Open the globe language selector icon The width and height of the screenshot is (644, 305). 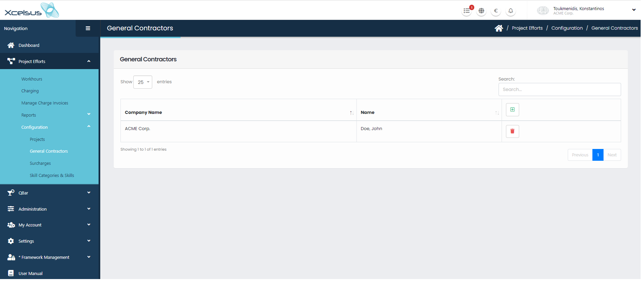pyautogui.click(x=481, y=11)
